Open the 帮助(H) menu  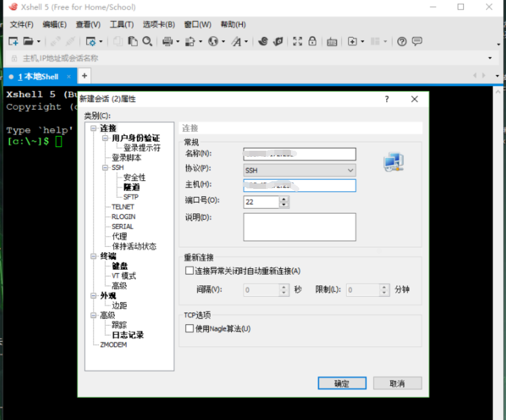point(233,24)
